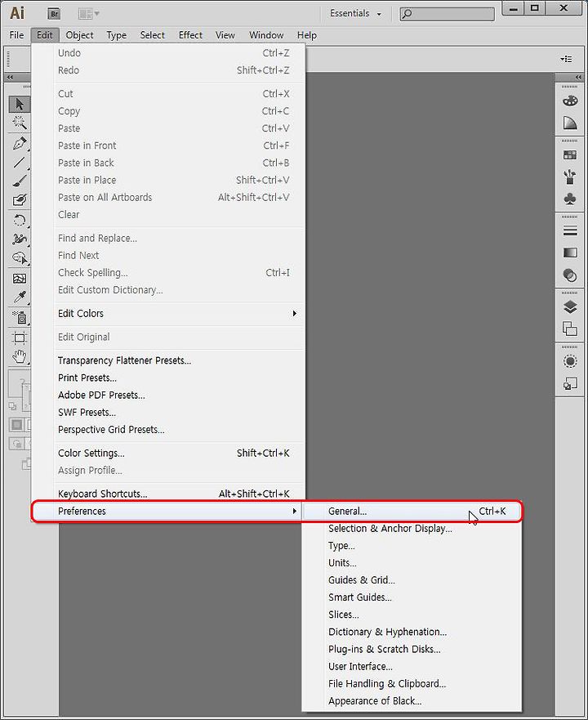Open the Swatches panel

coord(570,155)
